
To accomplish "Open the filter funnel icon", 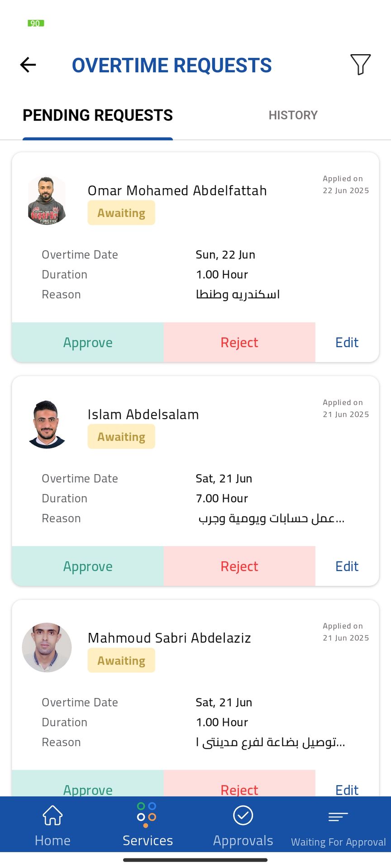I will (x=360, y=65).
